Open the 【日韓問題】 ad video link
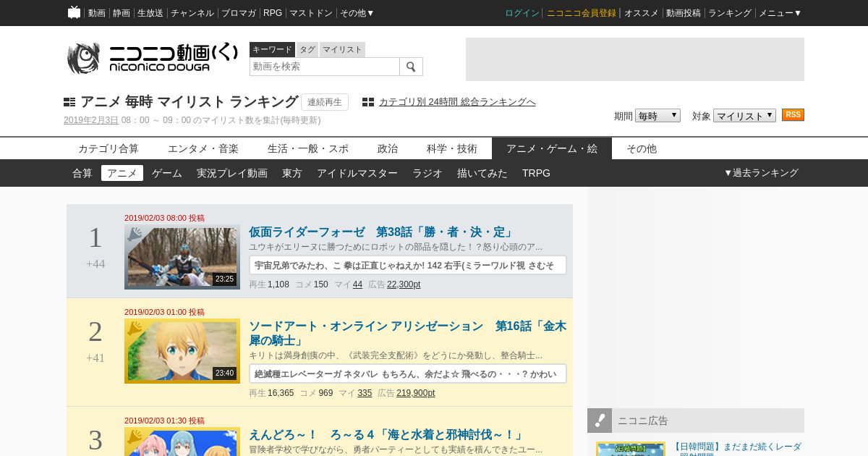868x456 pixels. [x=736, y=447]
